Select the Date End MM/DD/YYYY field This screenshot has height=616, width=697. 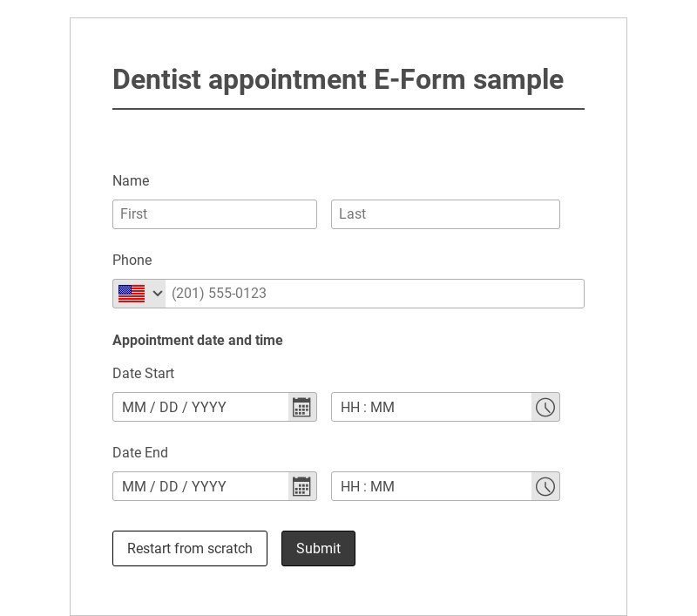click(x=201, y=486)
